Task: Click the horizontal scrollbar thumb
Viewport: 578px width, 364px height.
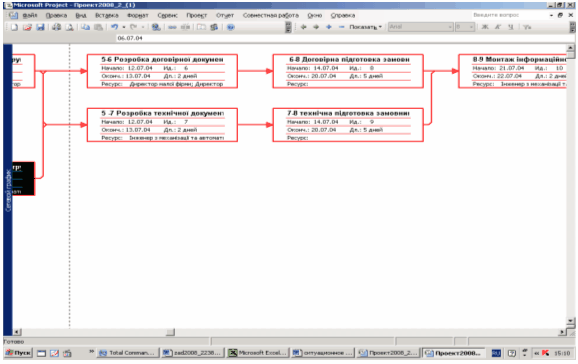Action: 170,332
